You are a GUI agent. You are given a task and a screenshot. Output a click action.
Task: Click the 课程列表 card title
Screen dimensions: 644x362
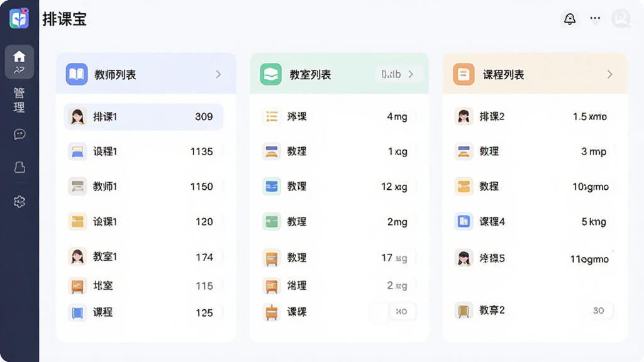coord(504,75)
